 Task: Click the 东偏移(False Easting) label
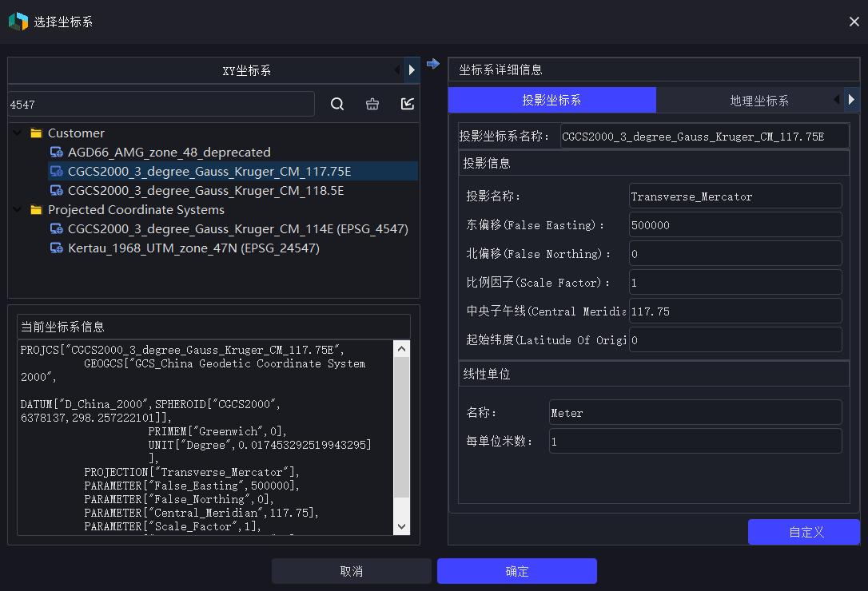coord(536,225)
